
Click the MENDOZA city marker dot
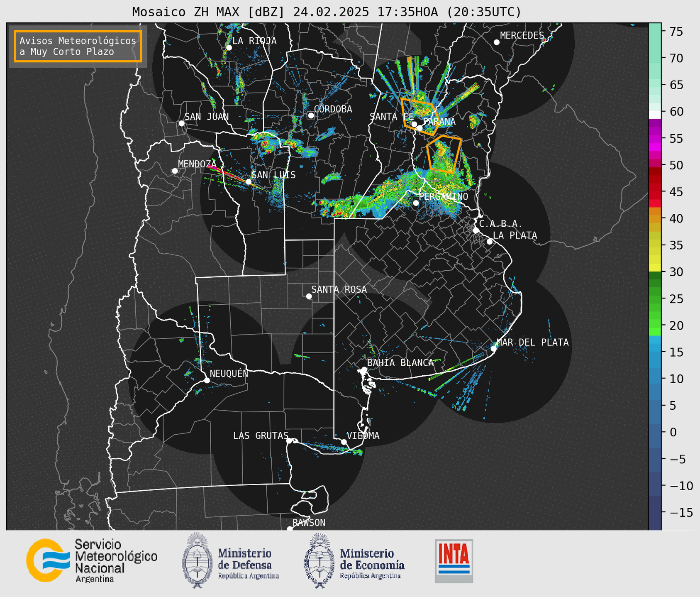[175, 171]
